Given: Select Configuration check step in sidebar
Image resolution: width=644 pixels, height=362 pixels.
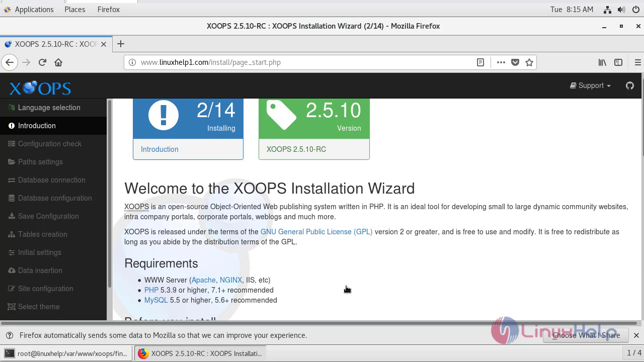Looking at the screenshot, I should pyautogui.click(x=53, y=144).
